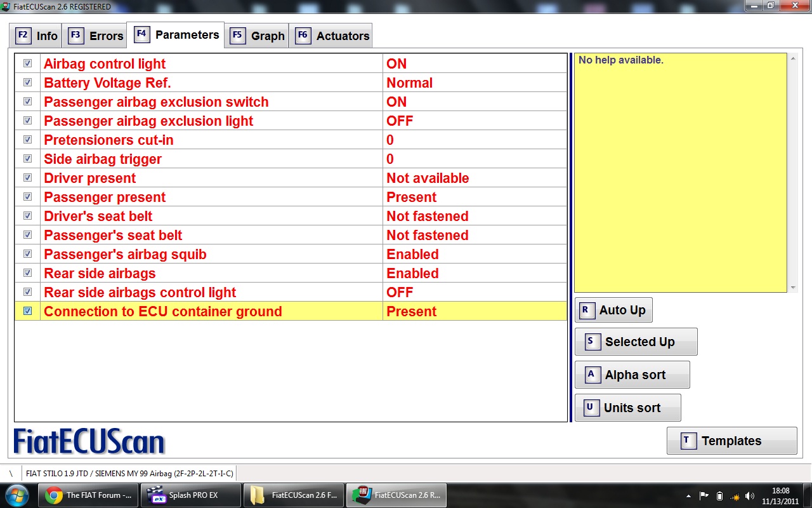
Task: Click the help panel scrollbar up arrow
Action: [792, 58]
